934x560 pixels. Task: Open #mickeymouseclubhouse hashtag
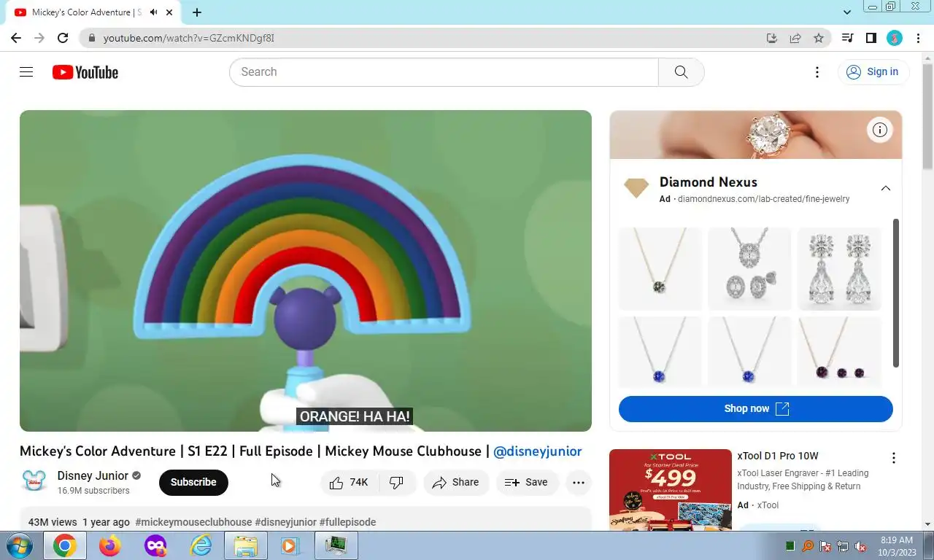pos(193,522)
